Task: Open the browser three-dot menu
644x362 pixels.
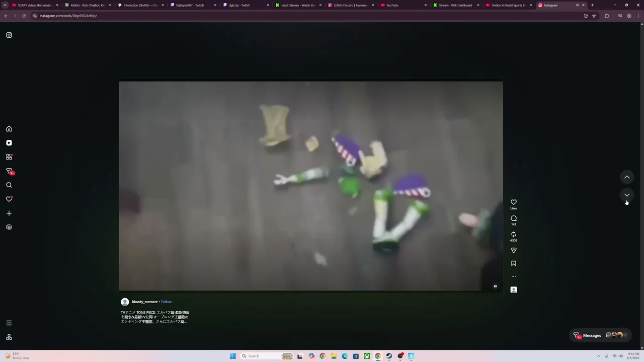Action: click(638, 16)
